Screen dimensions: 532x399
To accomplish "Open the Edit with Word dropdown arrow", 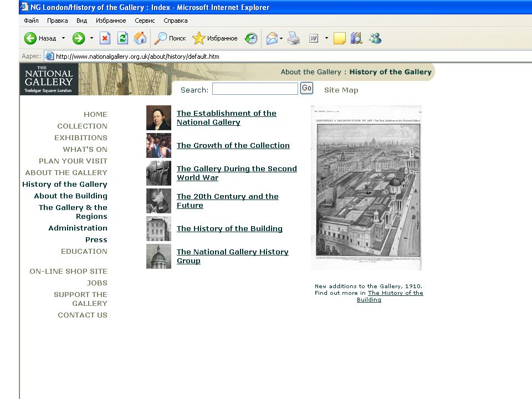I will tap(326, 38).
